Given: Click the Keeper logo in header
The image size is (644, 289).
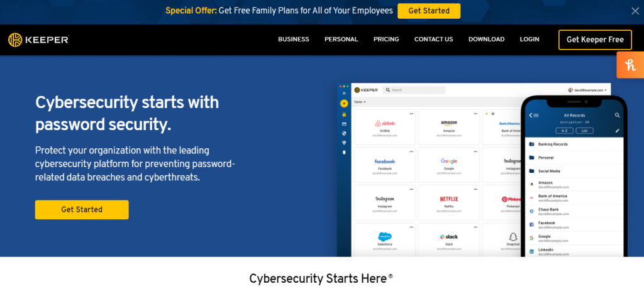Looking at the screenshot, I should 38,40.
